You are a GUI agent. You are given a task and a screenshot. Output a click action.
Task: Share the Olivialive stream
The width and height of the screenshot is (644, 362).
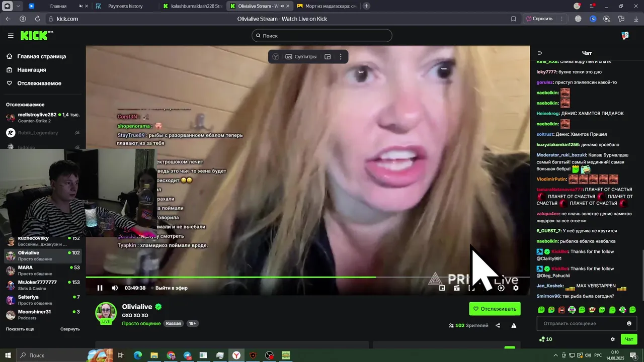click(x=498, y=326)
